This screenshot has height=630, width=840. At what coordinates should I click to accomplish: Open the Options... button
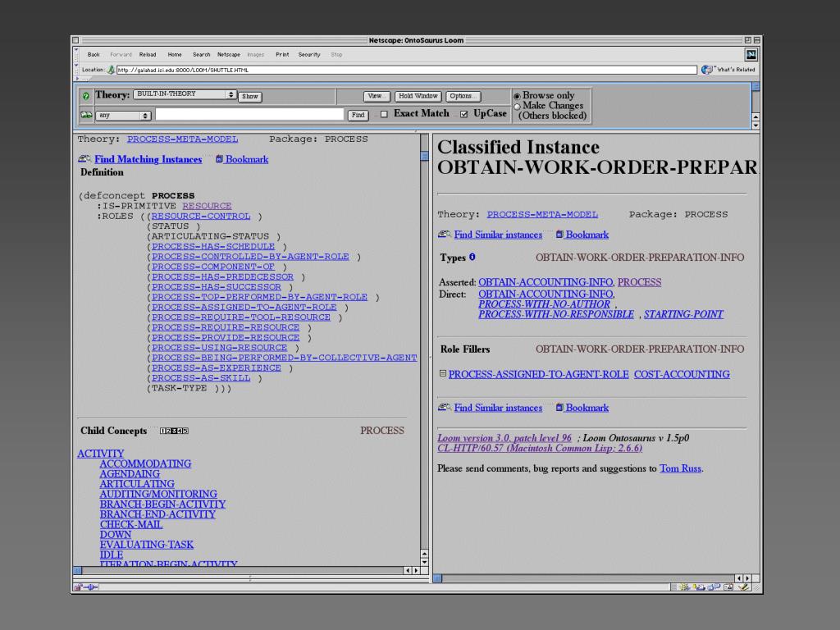[463, 97]
